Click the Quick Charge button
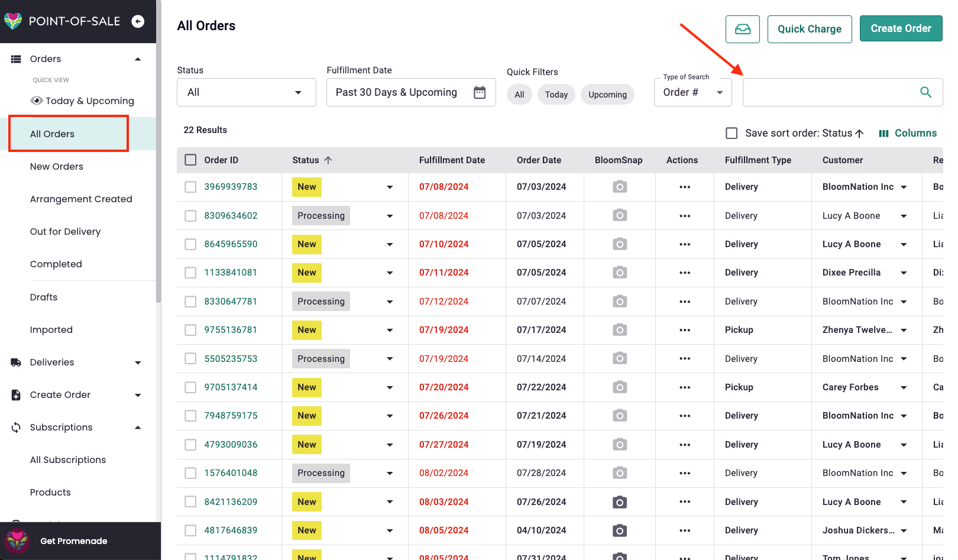Image resolution: width=958 pixels, height=560 pixels. 810,29
